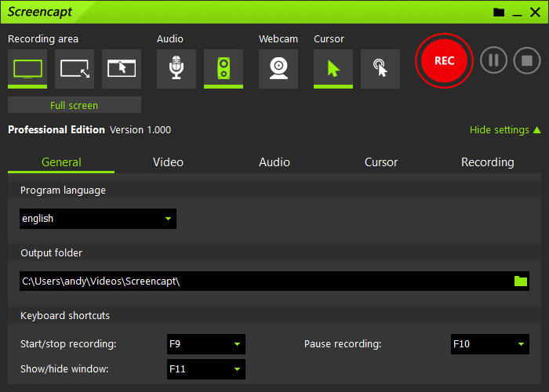Toggle system speaker audio recording
Image resolution: width=549 pixels, height=392 pixels.
(x=224, y=69)
